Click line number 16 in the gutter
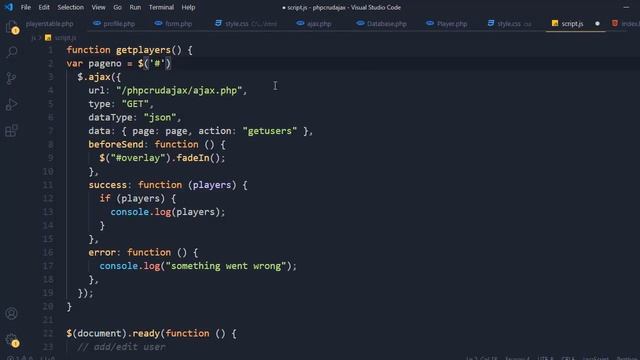 tap(48, 252)
